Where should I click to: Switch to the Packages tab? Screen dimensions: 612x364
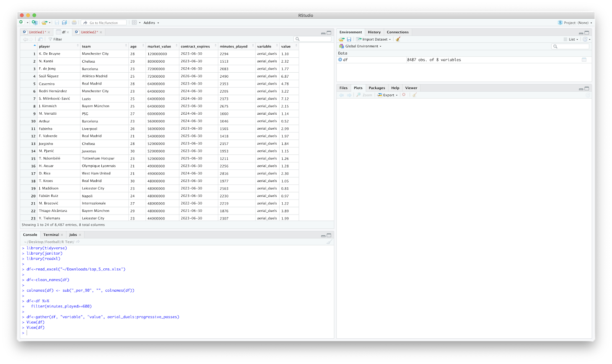click(377, 88)
